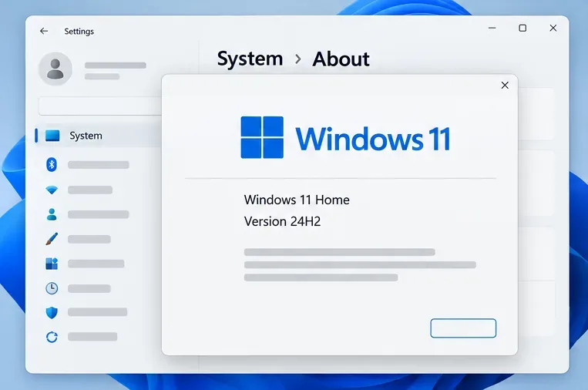Click the 'Version 24H2' text

282,222
